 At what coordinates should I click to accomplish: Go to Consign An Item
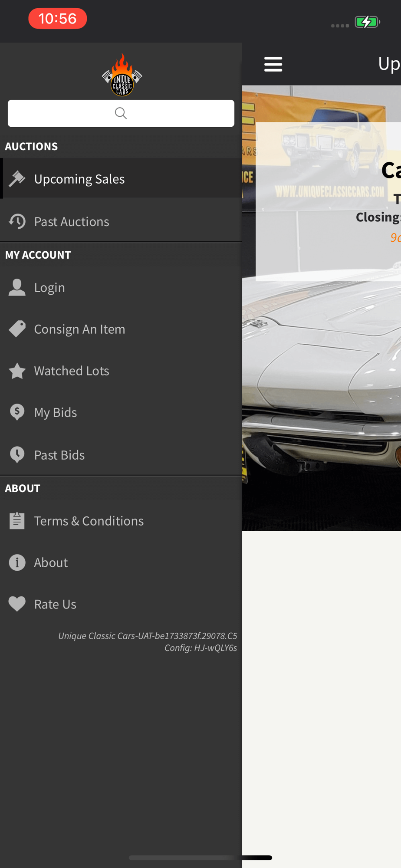point(121,329)
